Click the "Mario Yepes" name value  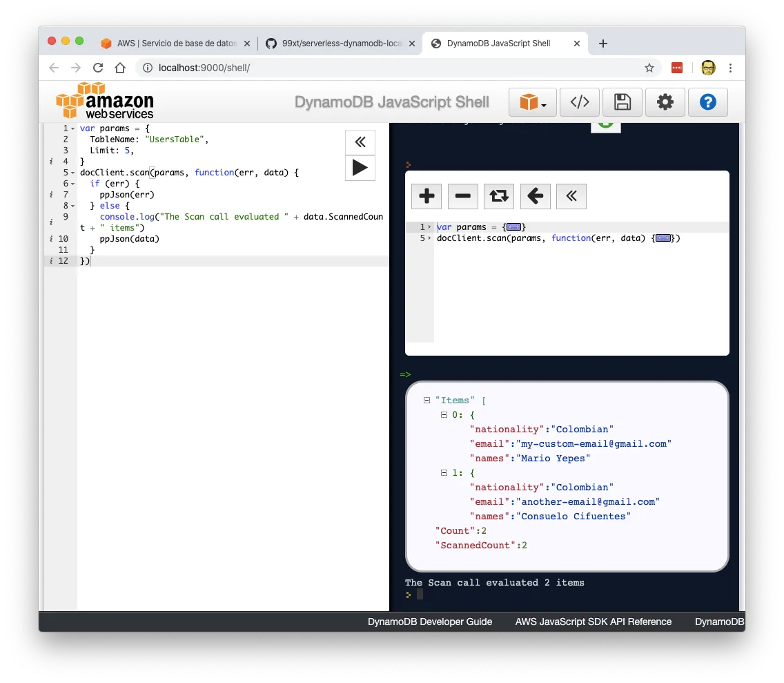(553, 459)
